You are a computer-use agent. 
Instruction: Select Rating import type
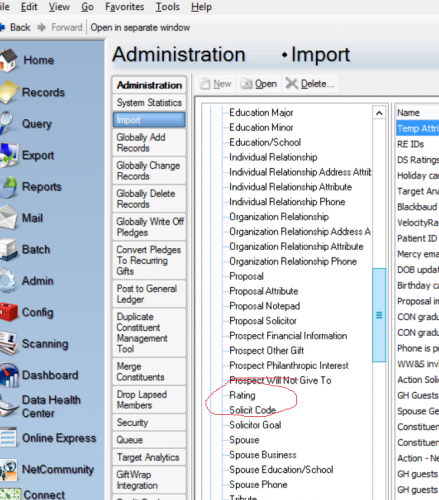(x=242, y=395)
